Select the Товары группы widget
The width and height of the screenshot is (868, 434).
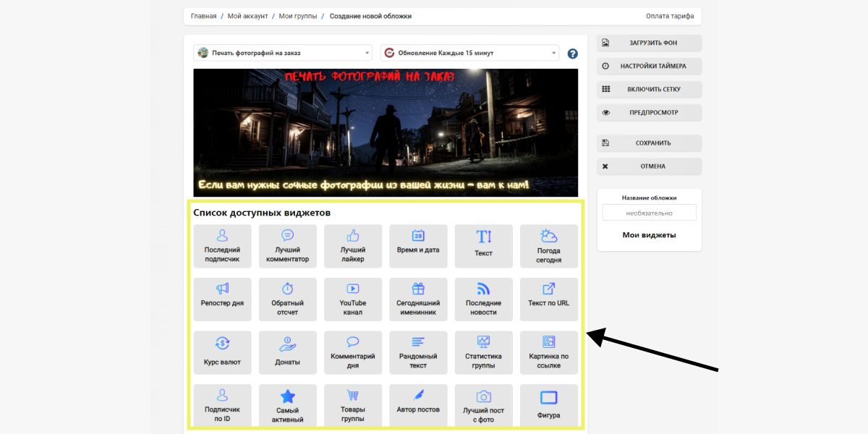click(352, 406)
